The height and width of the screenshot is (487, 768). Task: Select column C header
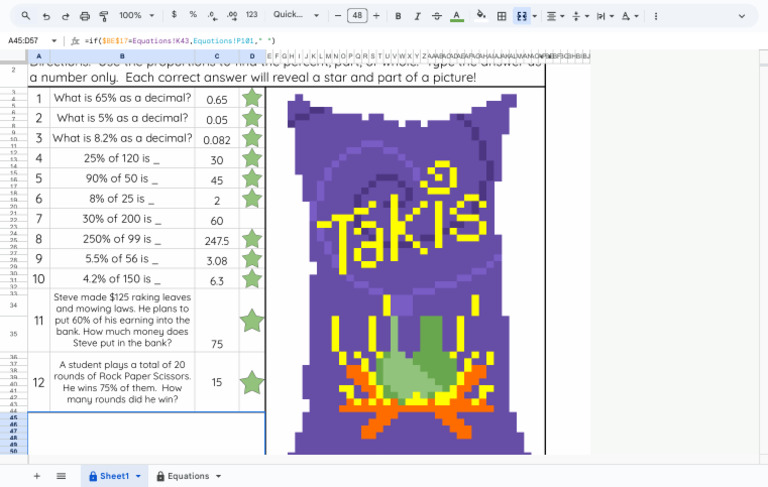pos(216,56)
